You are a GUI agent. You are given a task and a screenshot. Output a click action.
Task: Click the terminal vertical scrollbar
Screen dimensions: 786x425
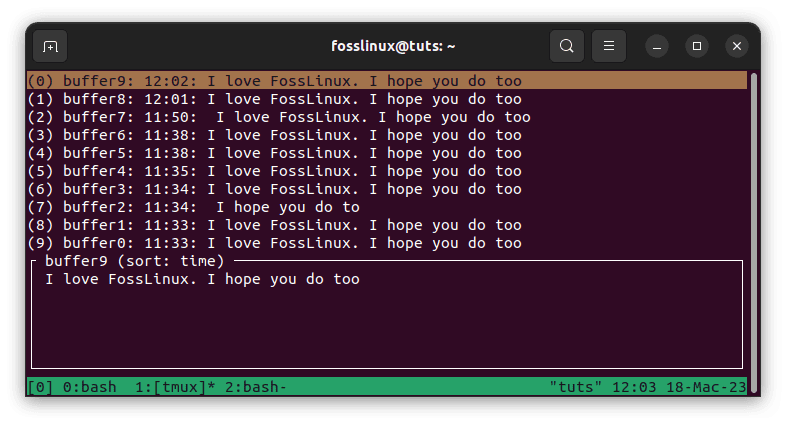pos(753,233)
